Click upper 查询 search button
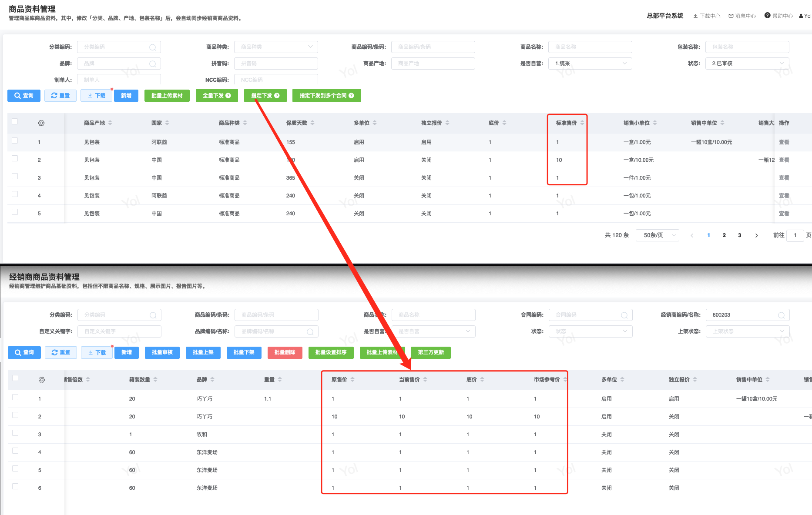812x515 pixels. 24,96
